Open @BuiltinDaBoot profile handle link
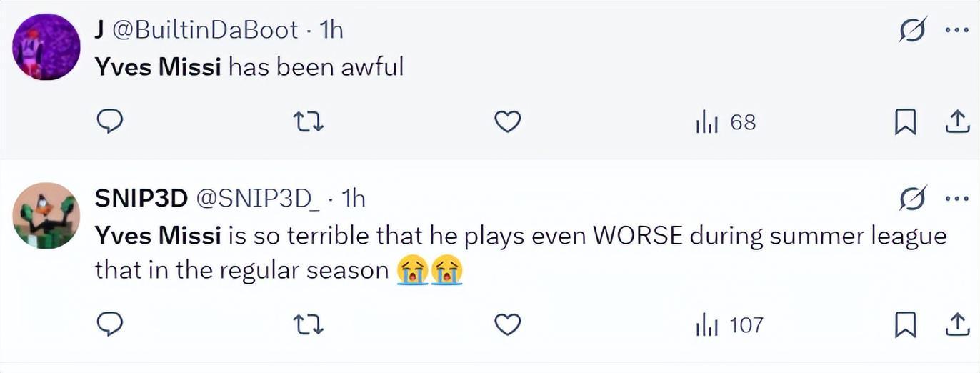 coord(206,29)
